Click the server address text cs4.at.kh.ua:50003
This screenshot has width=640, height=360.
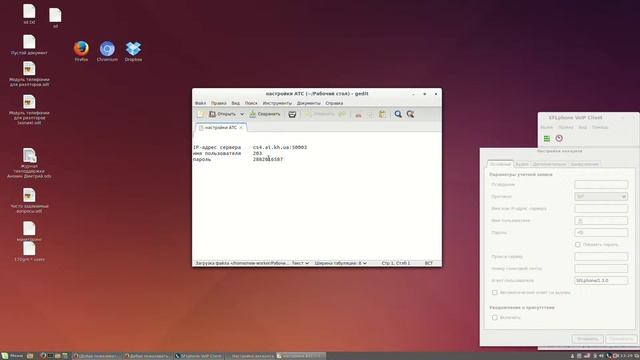(280, 147)
